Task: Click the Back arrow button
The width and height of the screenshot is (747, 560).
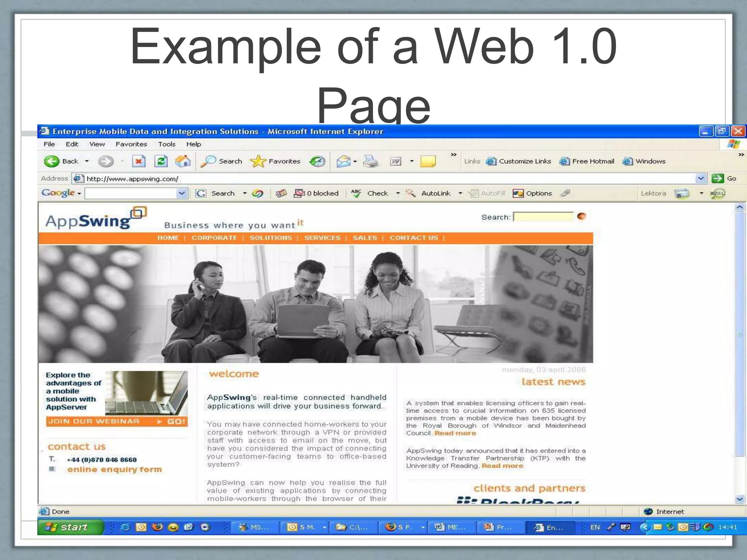Action: coord(52,161)
